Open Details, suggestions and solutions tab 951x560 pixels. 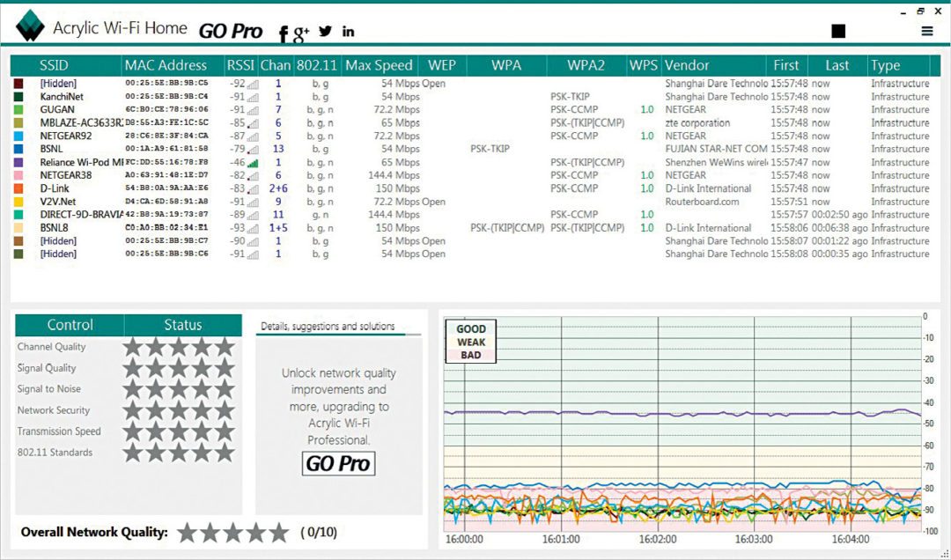[328, 327]
